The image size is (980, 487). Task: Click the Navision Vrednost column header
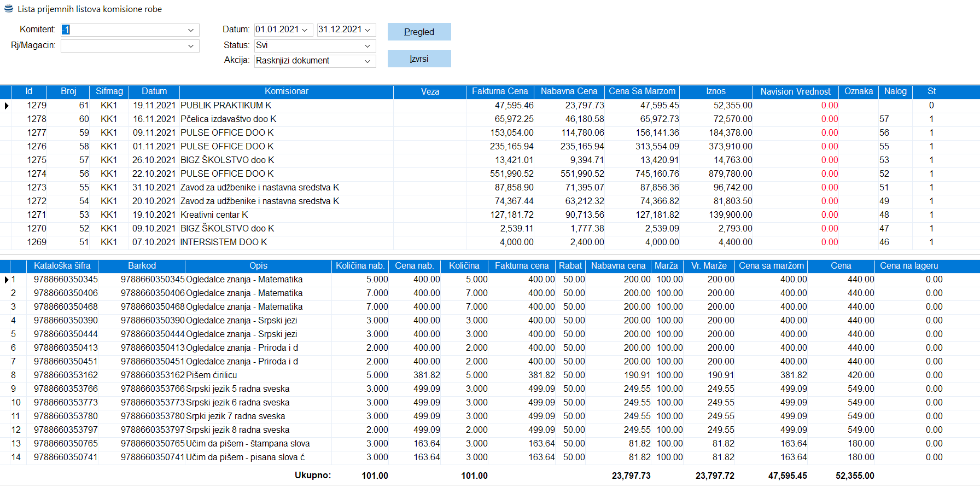click(795, 91)
